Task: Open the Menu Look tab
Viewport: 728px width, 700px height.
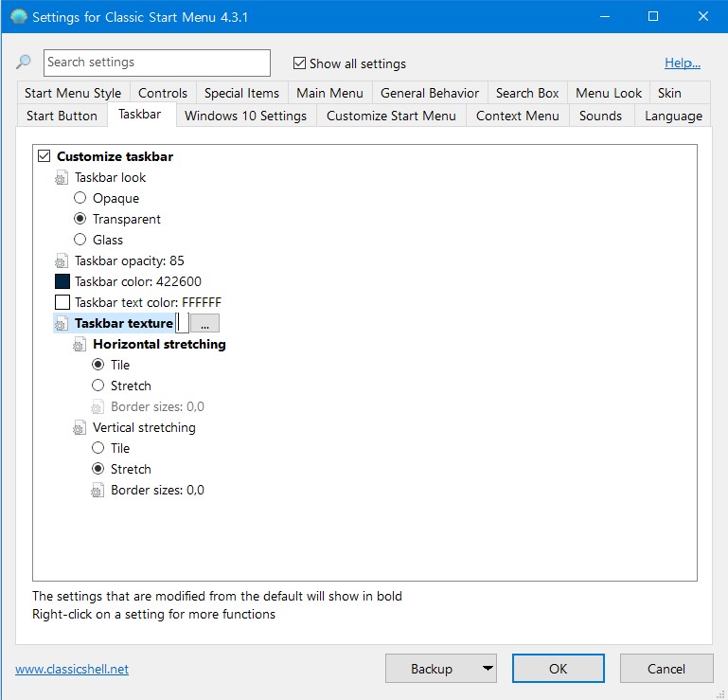Action: [x=609, y=93]
